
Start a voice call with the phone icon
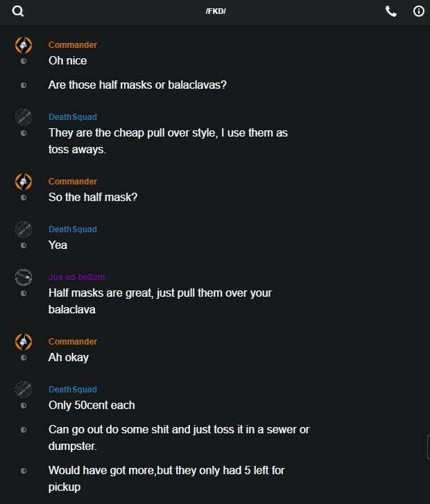pos(391,11)
